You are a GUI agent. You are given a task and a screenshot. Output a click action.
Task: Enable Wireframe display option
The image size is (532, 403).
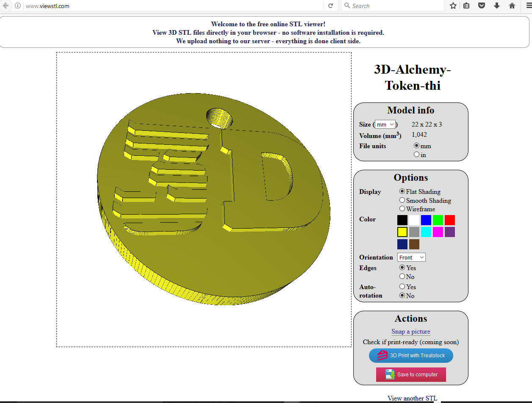[x=402, y=209]
